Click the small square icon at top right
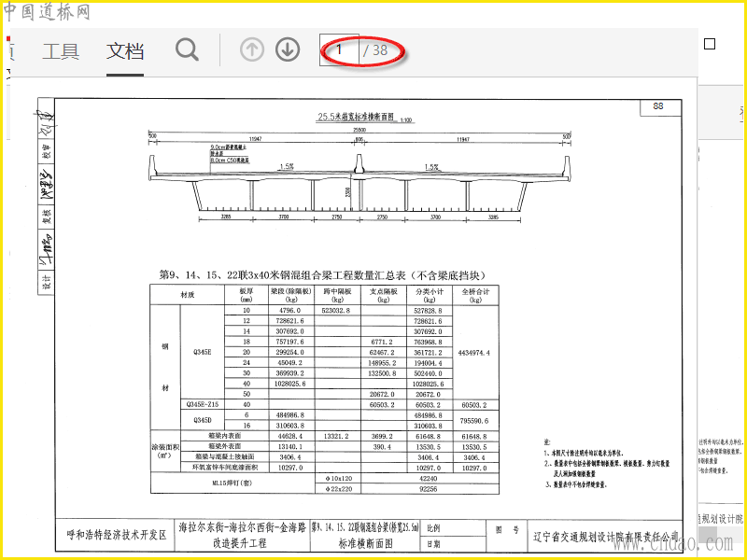This screenshot has width=747, height=560. [x=710, y=44]
